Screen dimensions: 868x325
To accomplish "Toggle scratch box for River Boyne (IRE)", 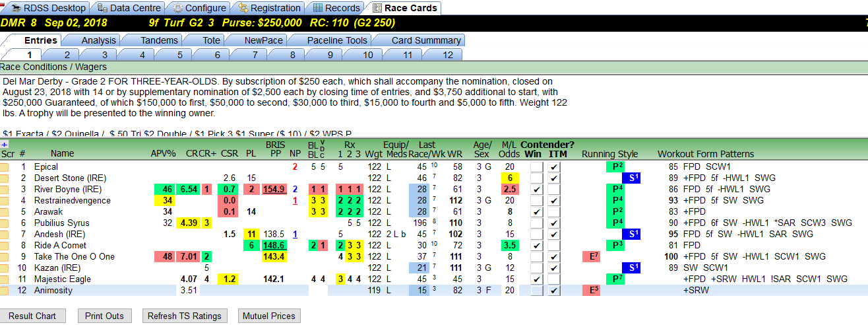I will point(5,190).
